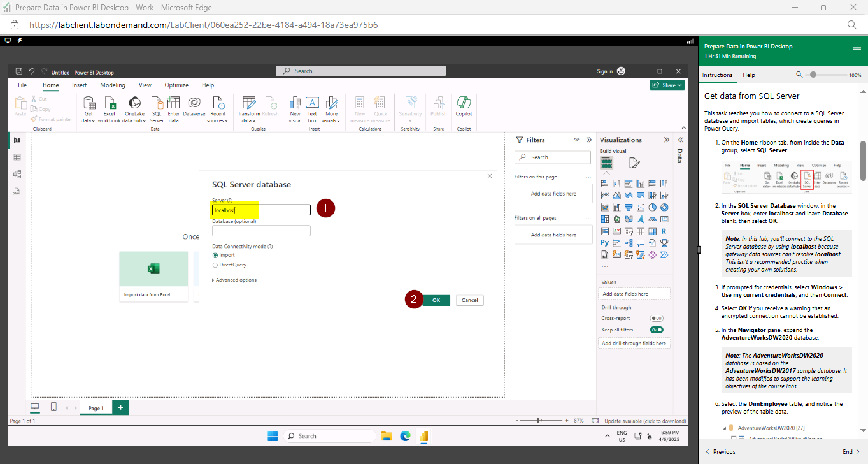Select the Import connectivity mode
Screen dimensions: 868x464
point(215,255)
